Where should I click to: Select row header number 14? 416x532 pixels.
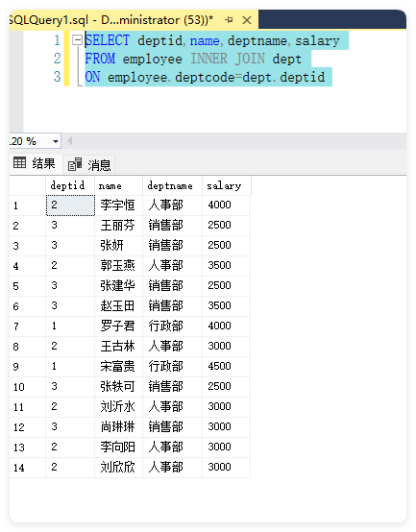tap(28, 468)
